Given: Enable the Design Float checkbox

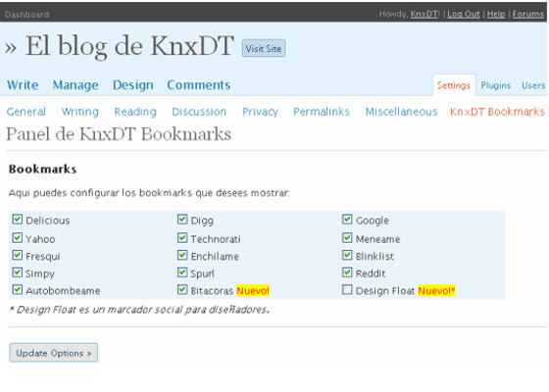Looking at the screenshot, I should 347,290.
